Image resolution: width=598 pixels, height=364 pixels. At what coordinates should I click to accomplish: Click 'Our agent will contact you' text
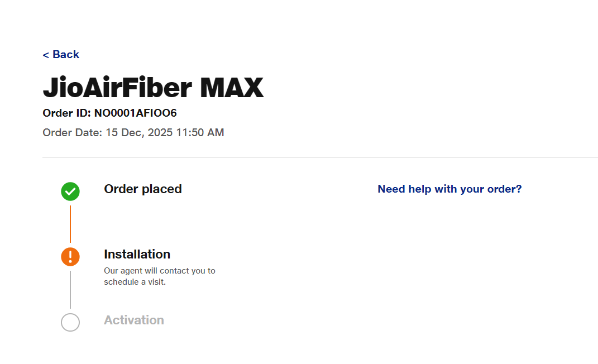[x=159, y=271]
